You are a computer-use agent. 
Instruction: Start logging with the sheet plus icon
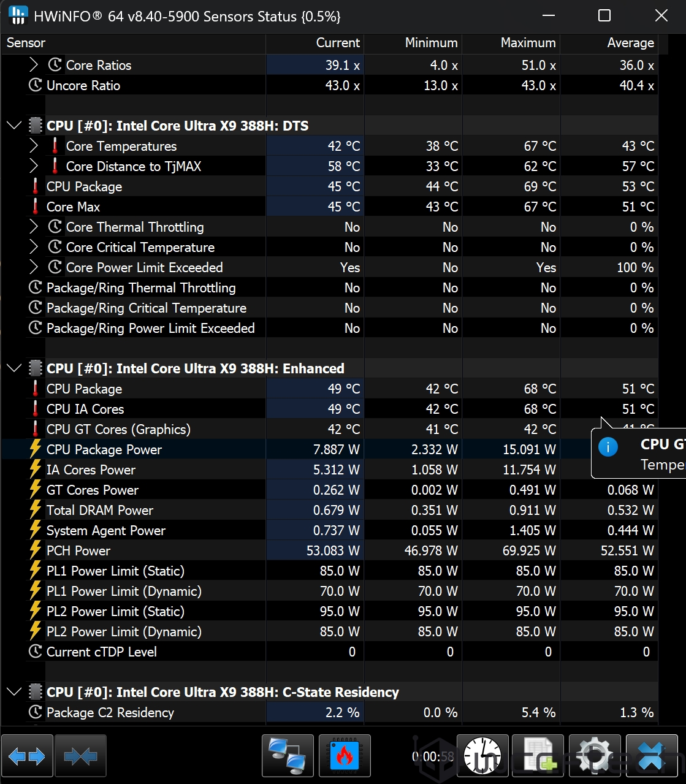(x=538, y=756)
